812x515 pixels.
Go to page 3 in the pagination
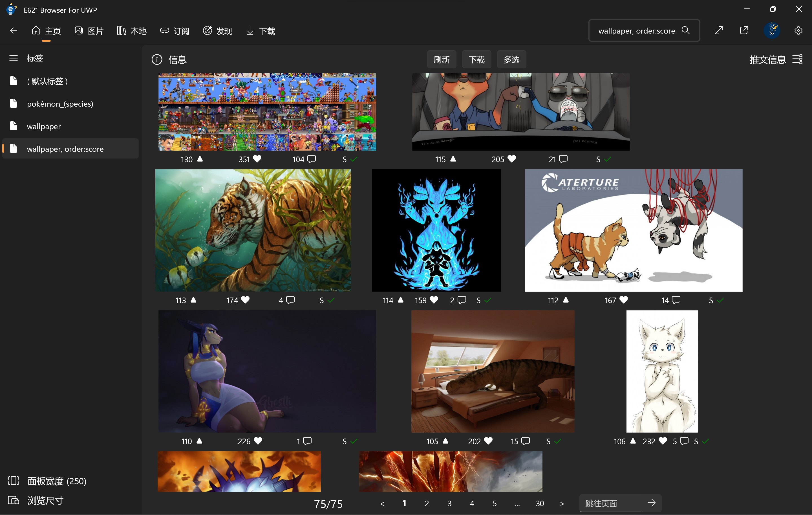tap(449, 503)
